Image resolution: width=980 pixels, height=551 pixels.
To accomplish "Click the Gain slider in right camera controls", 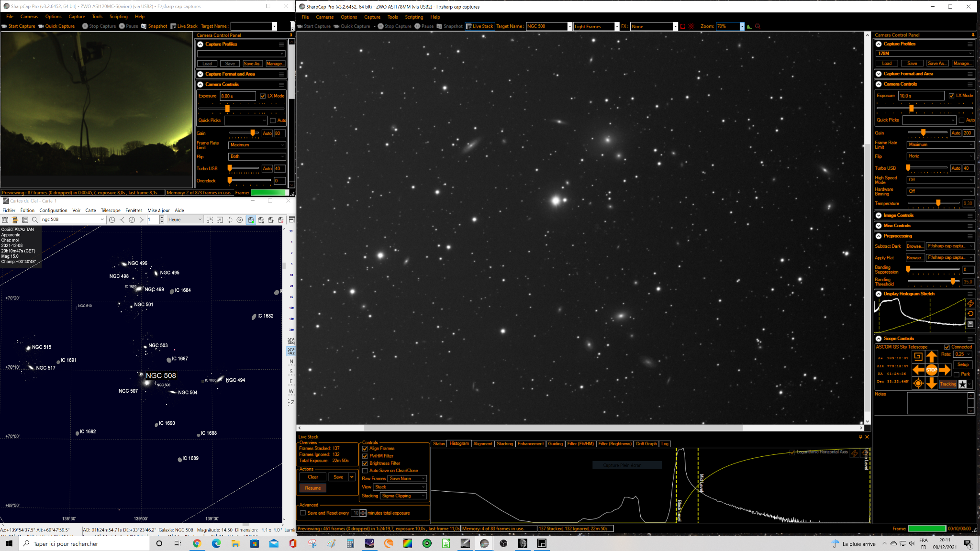I will pos(927,132).
